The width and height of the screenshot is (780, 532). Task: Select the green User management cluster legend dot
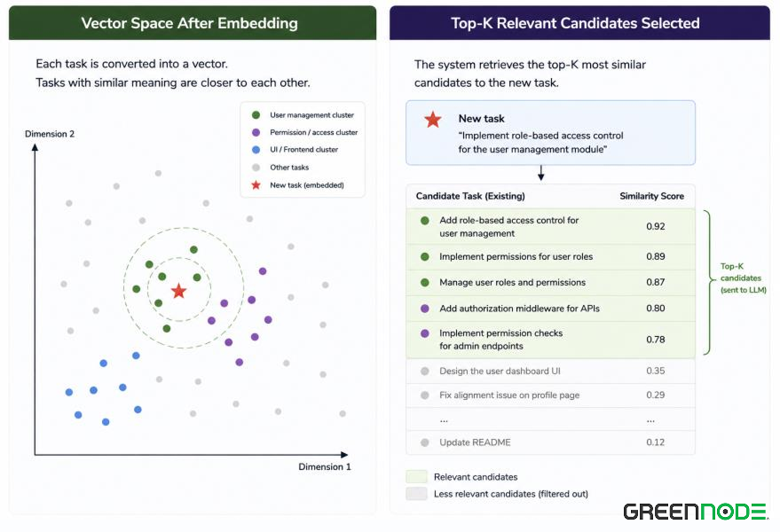256,115
